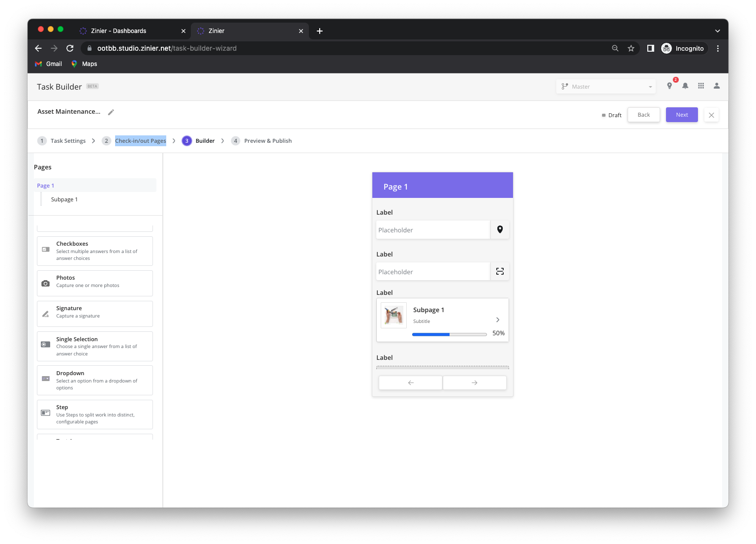Select Subpage 1 in Pages tree

pos(64,199)
